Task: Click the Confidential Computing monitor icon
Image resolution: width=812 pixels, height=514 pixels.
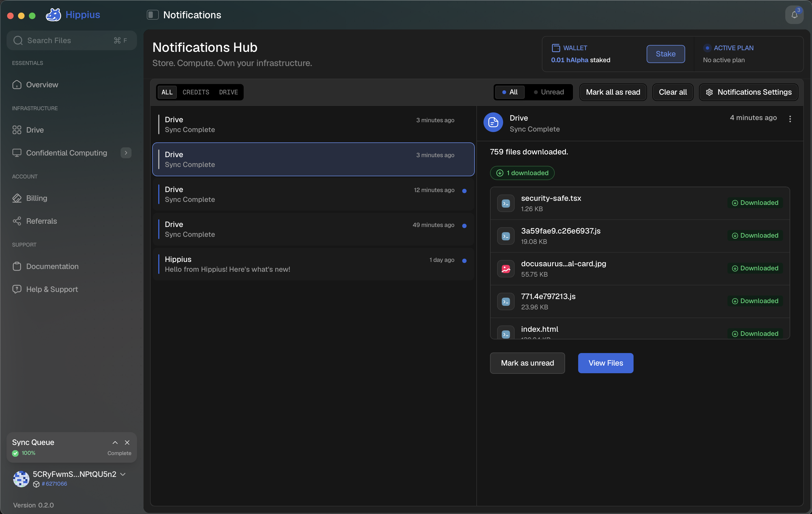Action: tap(17, 153)
